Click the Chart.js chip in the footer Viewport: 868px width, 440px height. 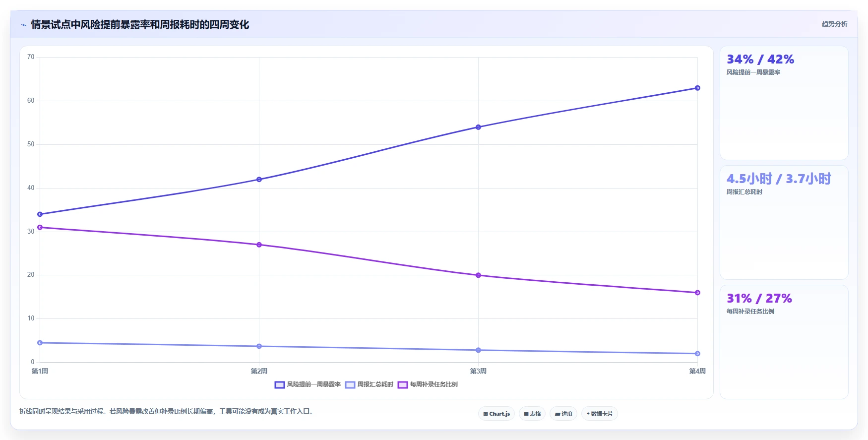pyautogui.click(x=496, y=414)
